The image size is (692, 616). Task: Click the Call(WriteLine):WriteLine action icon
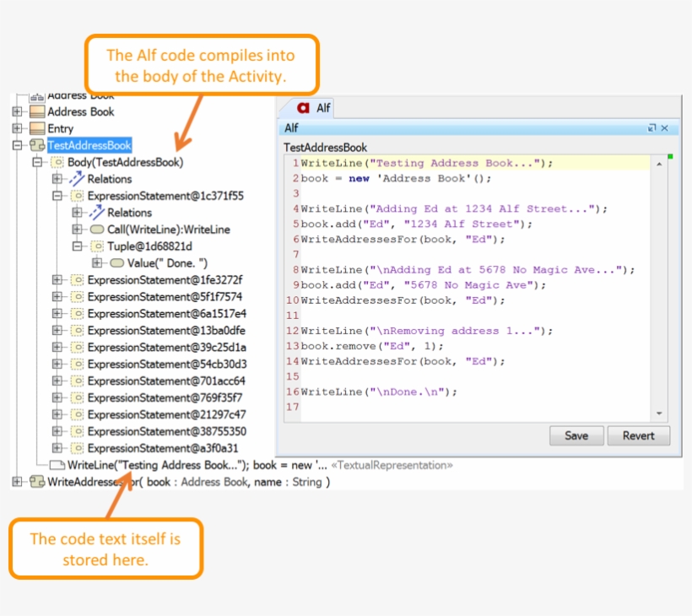click(97, 230)
